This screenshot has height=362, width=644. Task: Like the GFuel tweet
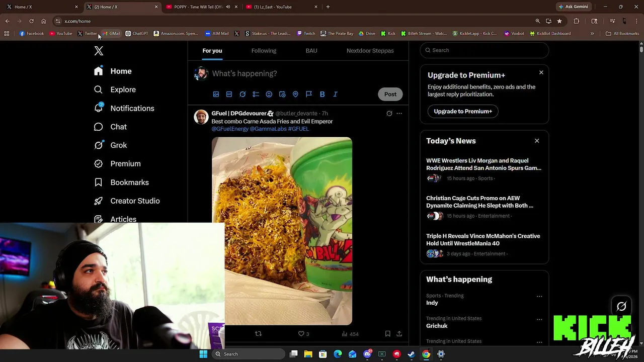(303, 334)
